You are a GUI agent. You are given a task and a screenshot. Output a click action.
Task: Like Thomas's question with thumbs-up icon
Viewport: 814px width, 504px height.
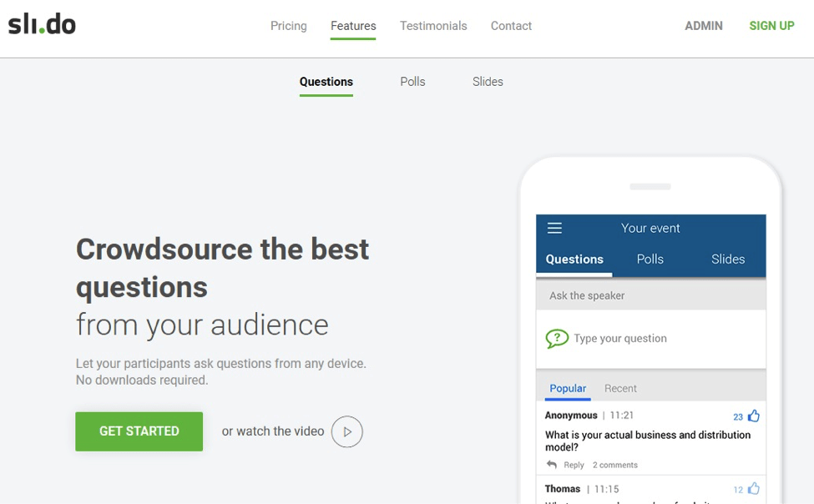tap(754, 489)
